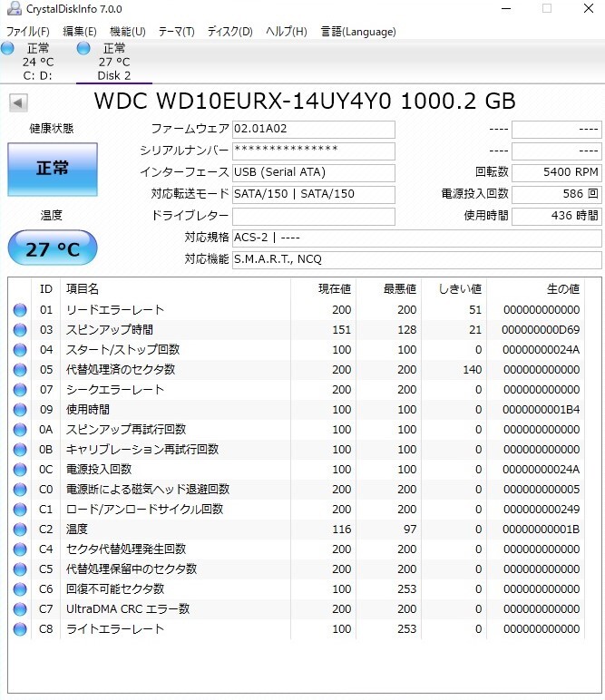Switch to the C: D: disk tab
Screen dimensions: 605x700
point(38,62)
